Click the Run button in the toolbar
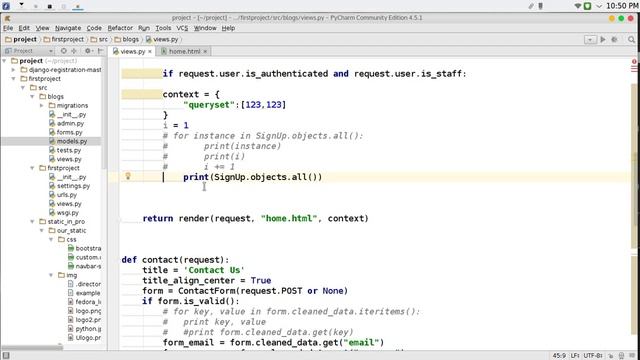The image size is (640, 360). pos(603,40)
